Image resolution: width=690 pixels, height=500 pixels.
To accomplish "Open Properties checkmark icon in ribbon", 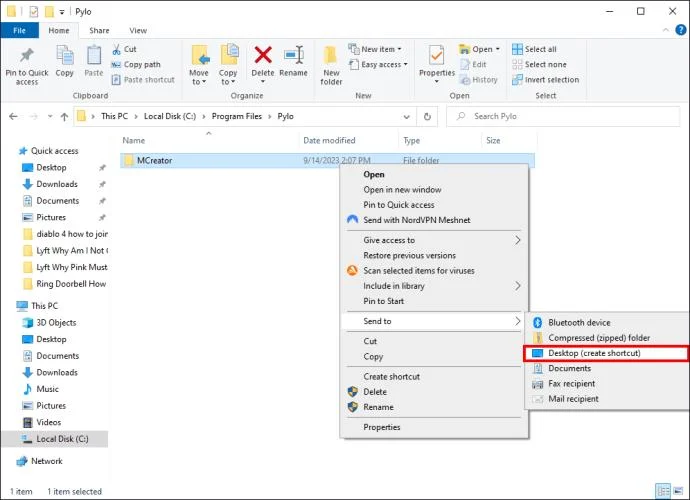I will click(x=437, y=55).
